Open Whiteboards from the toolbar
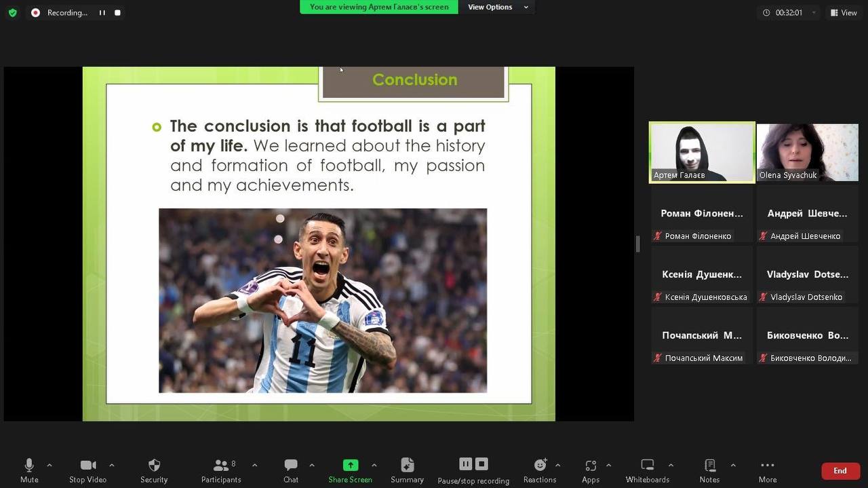The image size is (868, 488). (x=647, y=470)
